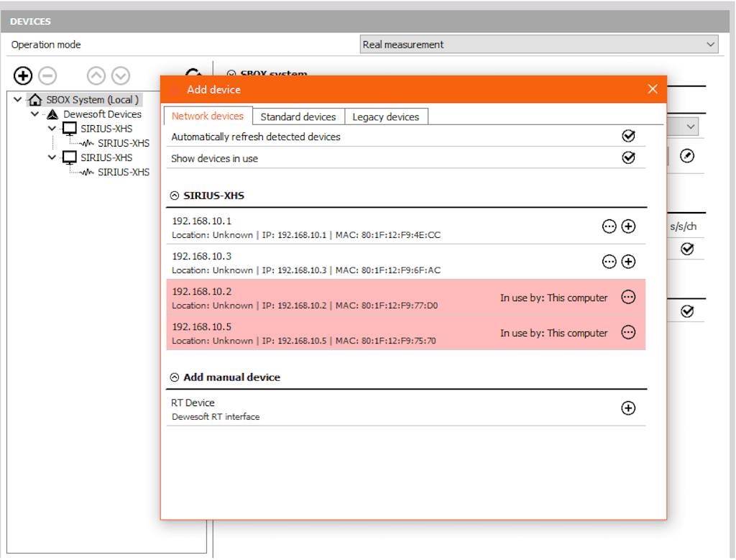This screenshot has height=560, width=736.
Task: Select Dewesoft Devices in tree
Action: 102,114
